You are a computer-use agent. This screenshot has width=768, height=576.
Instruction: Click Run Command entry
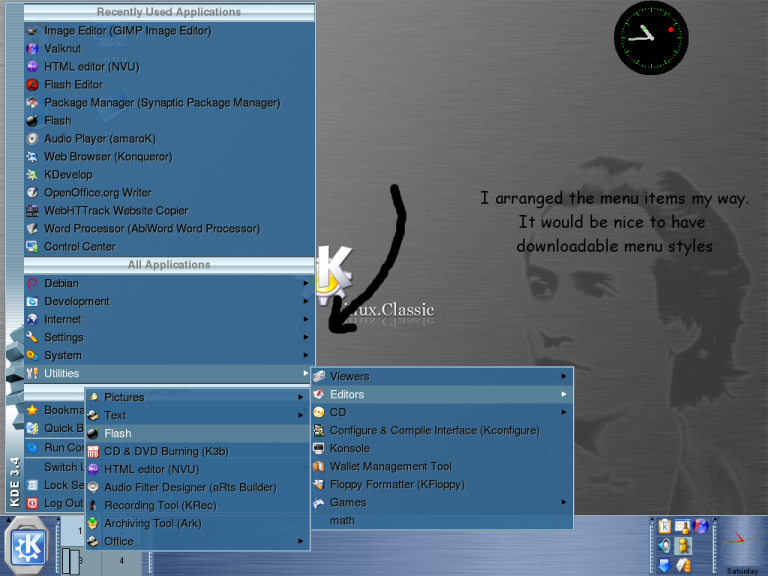coord(55,447)
